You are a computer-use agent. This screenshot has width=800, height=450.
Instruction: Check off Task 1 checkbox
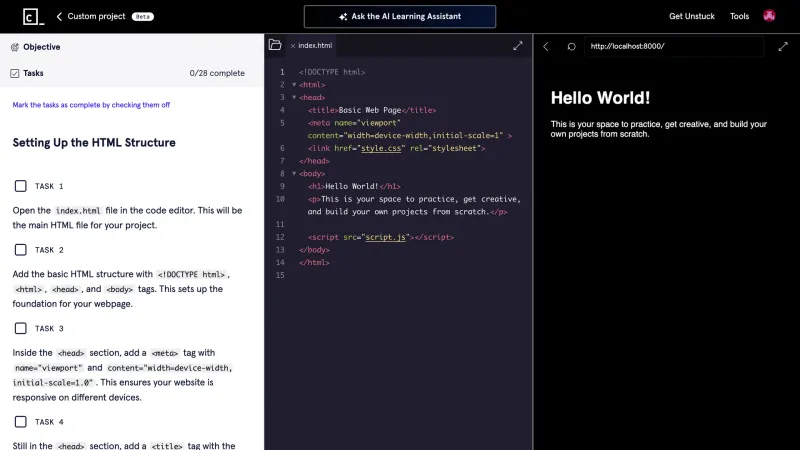pos(20,186)
